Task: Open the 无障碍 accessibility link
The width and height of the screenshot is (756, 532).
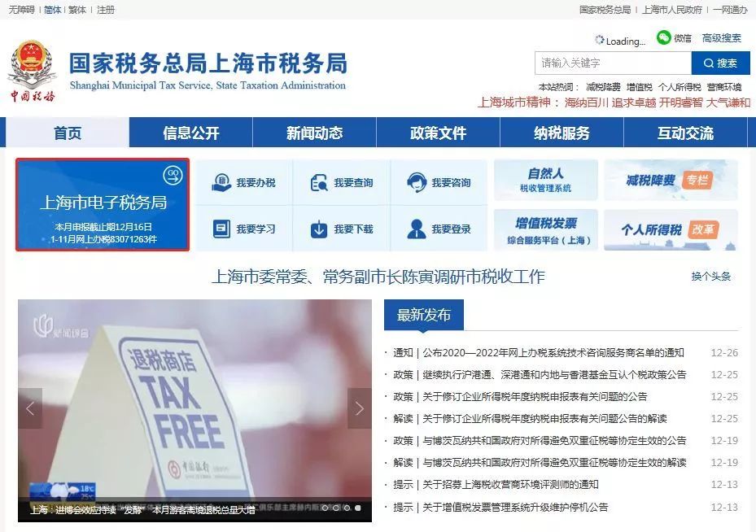Action: (x=22, y=10)
